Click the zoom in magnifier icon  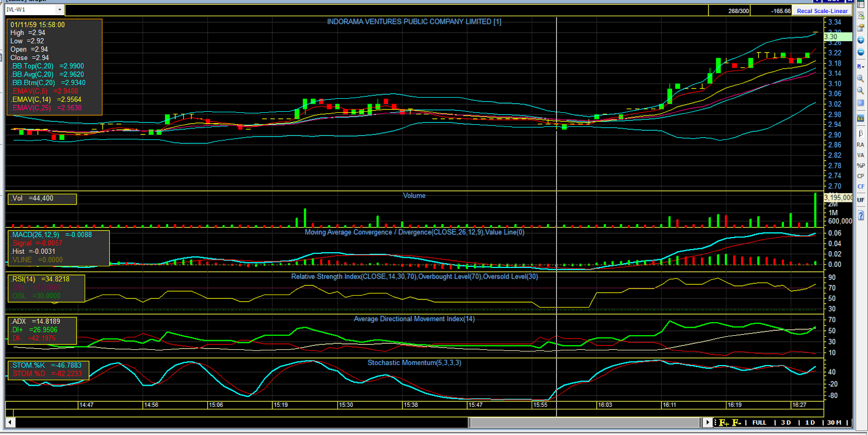(861, 79)
